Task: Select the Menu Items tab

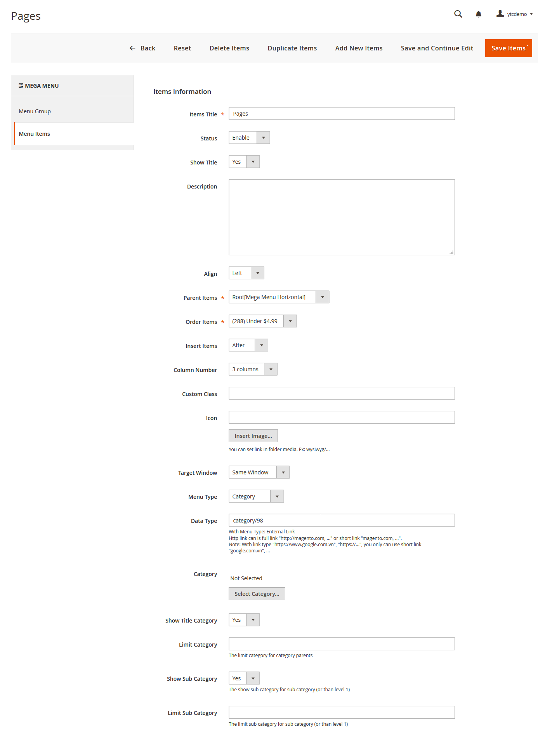Action: (74, 134)
